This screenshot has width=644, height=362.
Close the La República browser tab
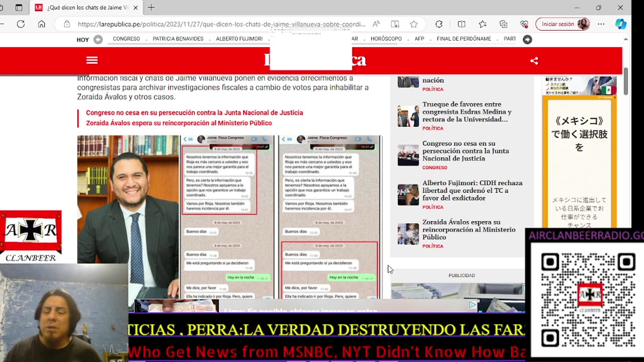click(135, 8)
